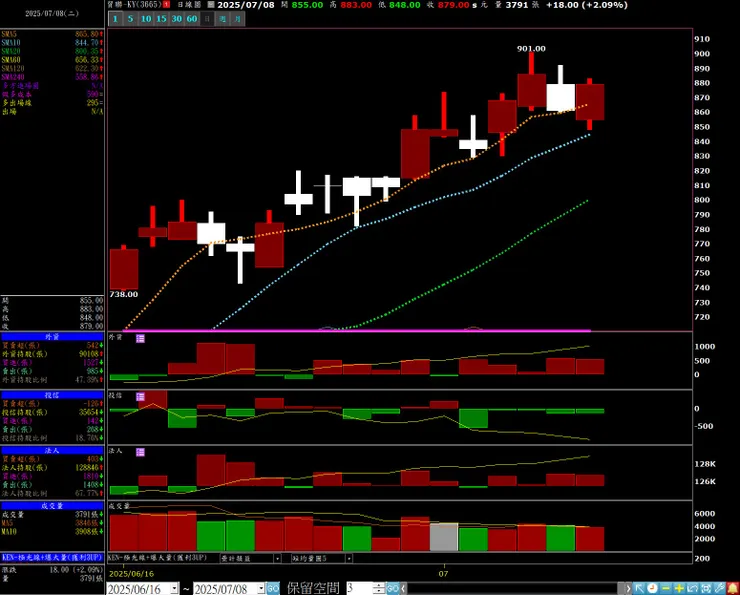Increase 保留空間 value with up stepper

(x=379, y=586)
